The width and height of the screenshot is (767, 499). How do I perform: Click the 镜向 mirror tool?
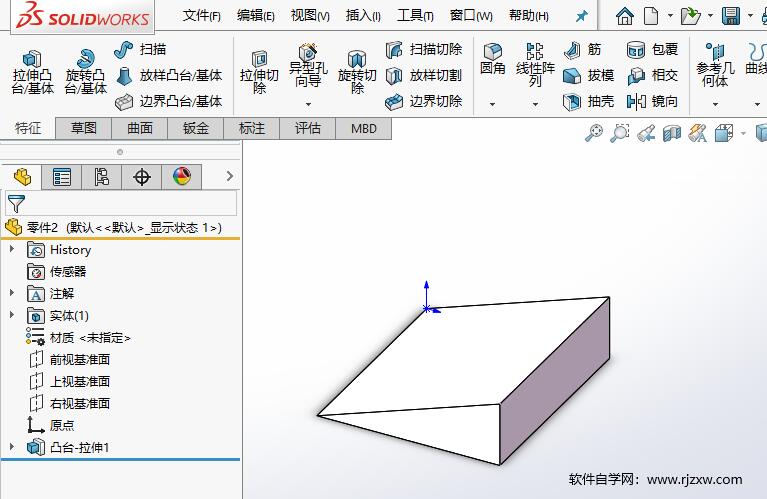(x=653, y=101)
